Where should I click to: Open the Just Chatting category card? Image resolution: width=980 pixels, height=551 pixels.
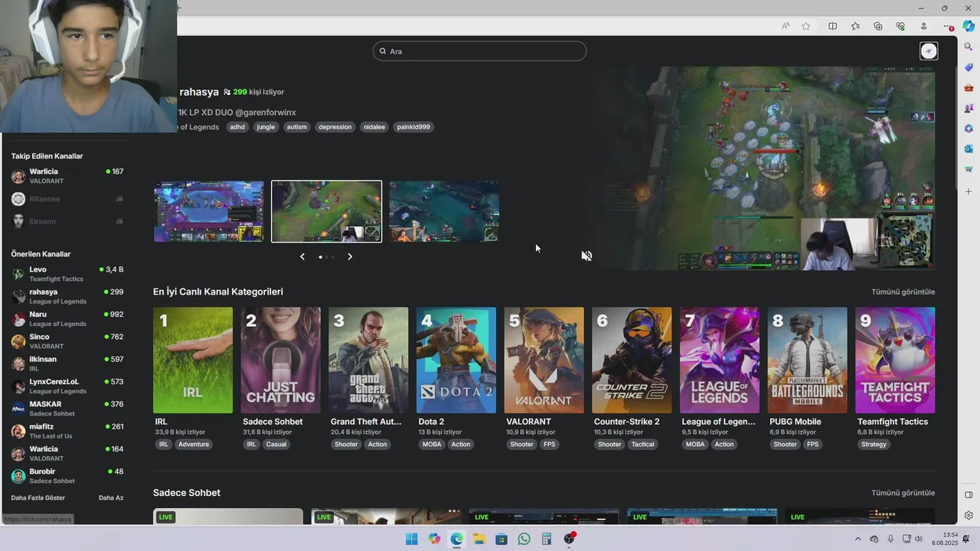(280, 360)
